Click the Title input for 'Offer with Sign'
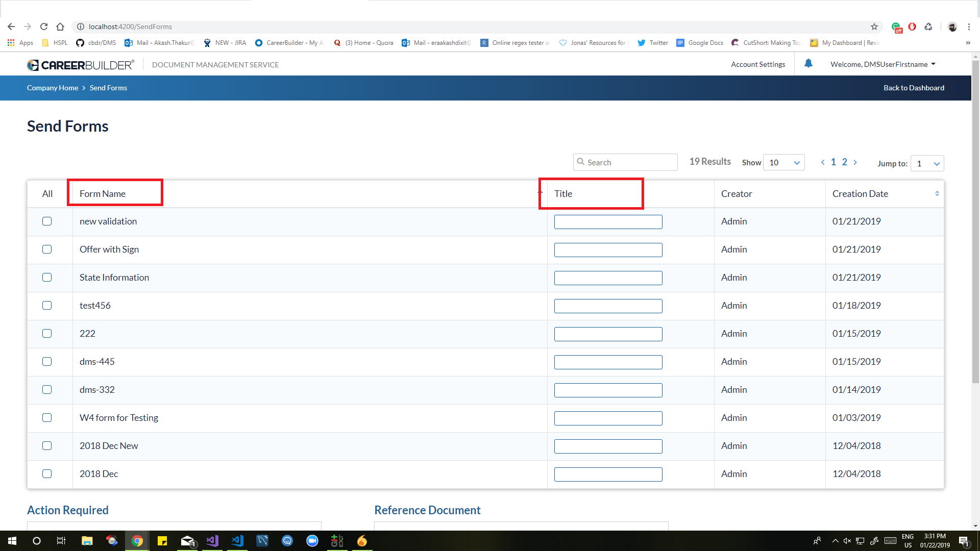The image size is (980, 551). click(608, 250)
